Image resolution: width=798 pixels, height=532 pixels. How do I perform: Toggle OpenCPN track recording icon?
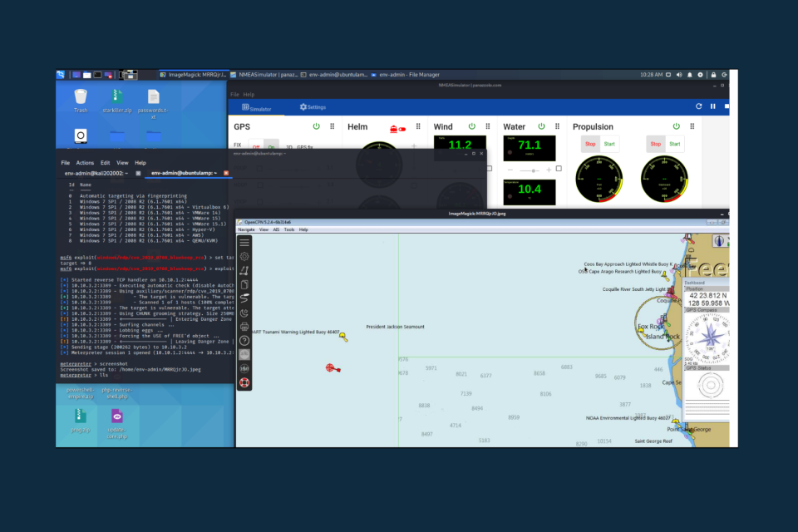tap(244, 298)
